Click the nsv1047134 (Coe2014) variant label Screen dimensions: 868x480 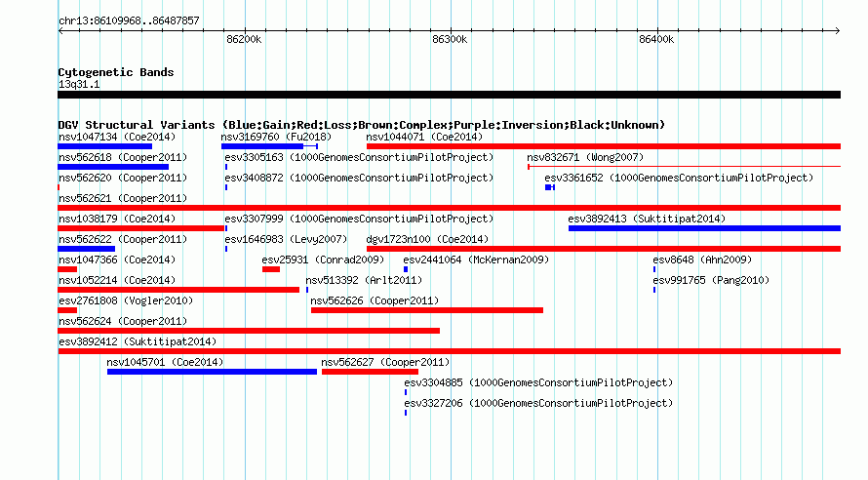pos(117,137)
